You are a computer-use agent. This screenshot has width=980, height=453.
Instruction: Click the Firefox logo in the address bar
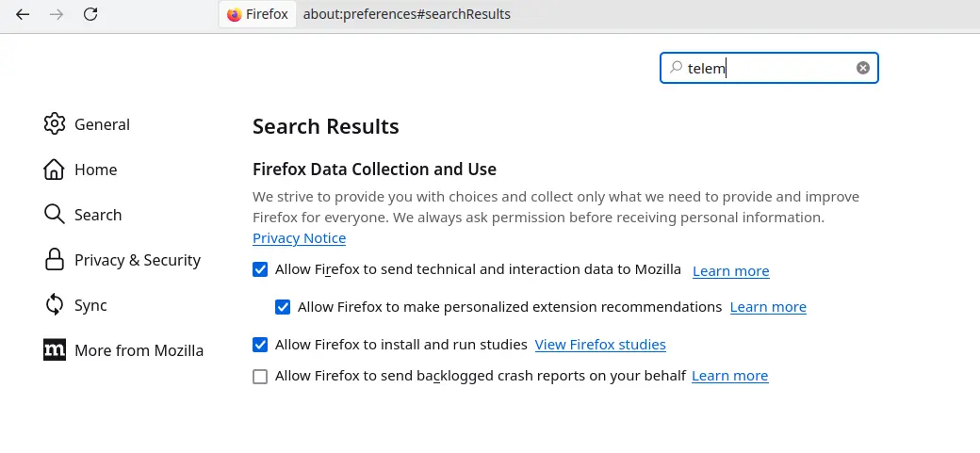pos(235,15)
